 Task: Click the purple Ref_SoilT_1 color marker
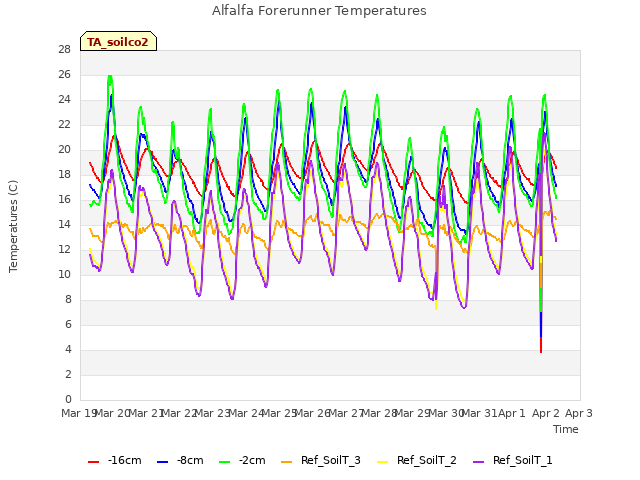tap(478, 462)
